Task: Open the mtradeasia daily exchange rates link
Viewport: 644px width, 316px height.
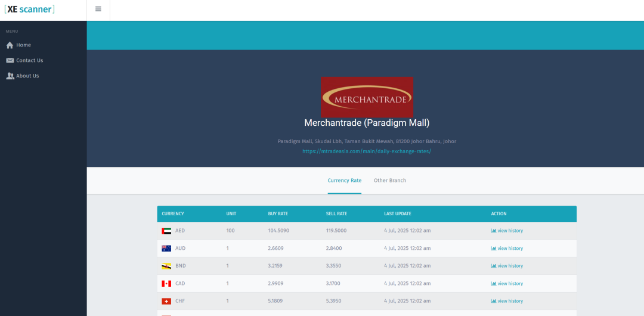Action: (366, 151)
